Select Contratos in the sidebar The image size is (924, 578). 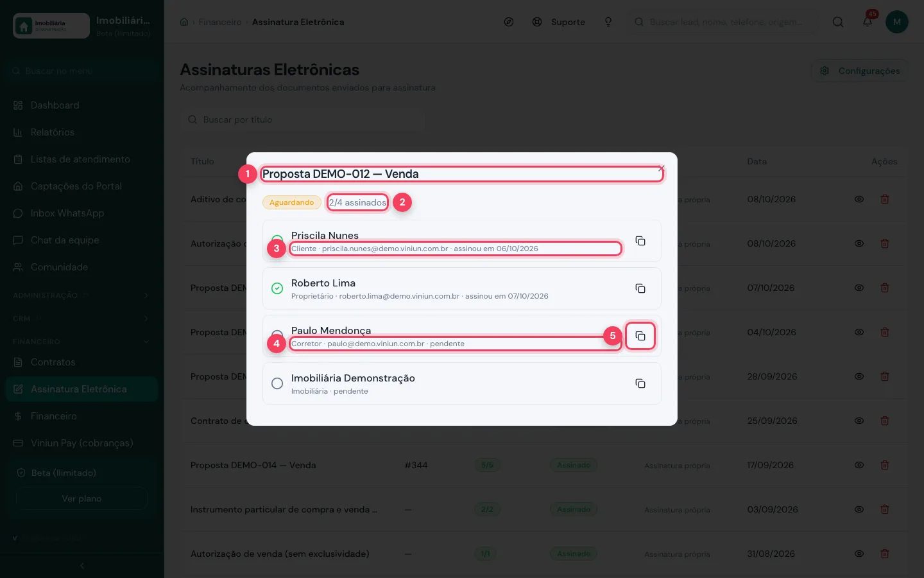coord(81,362)
